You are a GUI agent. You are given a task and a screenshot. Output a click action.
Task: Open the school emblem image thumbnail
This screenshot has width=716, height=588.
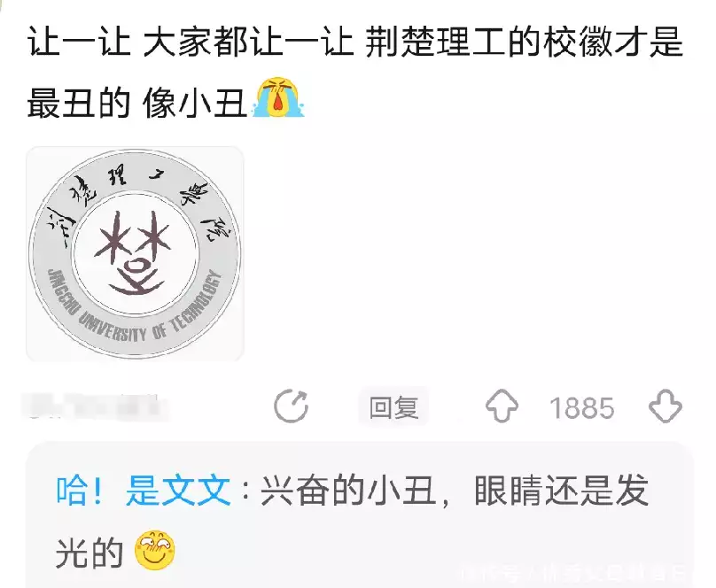[x=136, y=253]
